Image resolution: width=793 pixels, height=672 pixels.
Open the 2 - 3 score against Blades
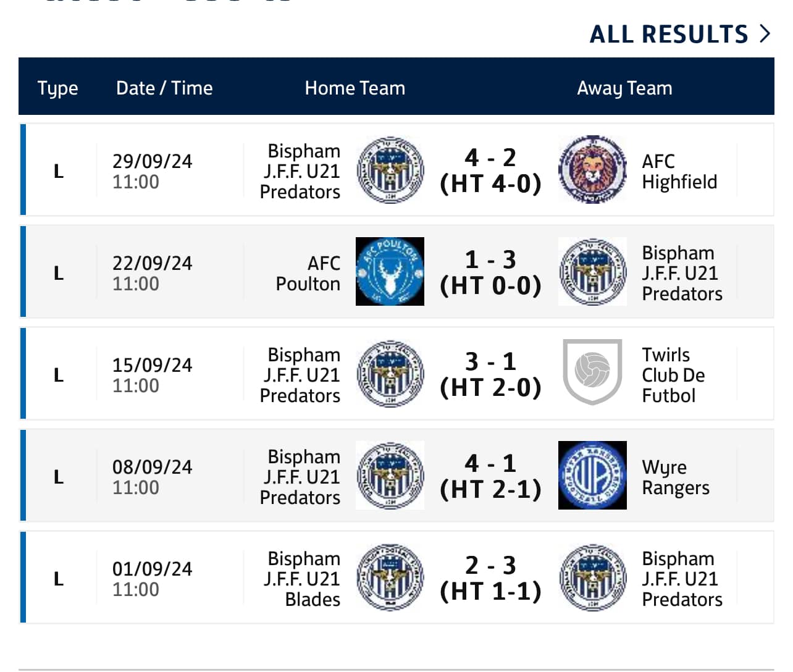490,566
